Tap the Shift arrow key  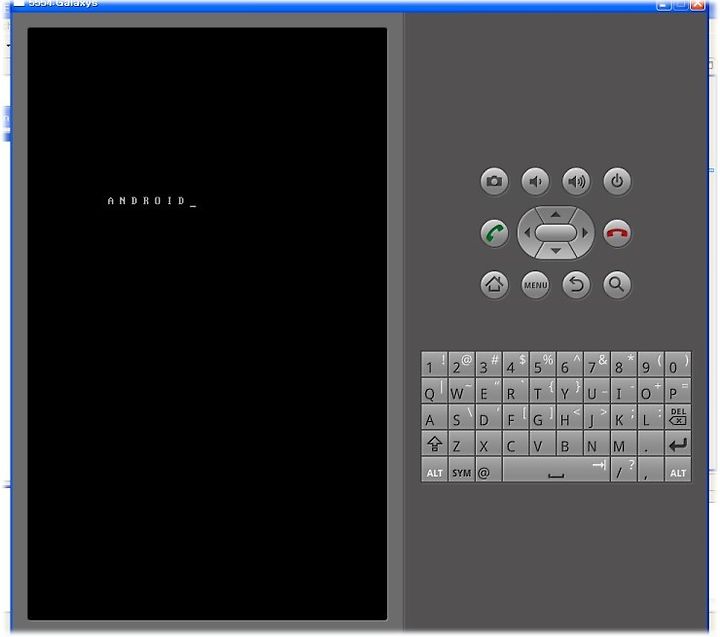434,443
